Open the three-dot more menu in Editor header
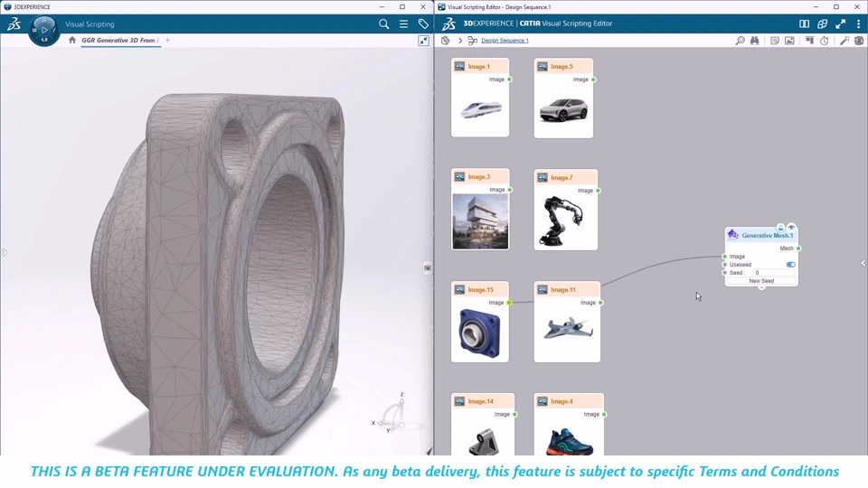The width and height of the screenshot is (868, 488). pyautogui.click(x=859, y=23)
